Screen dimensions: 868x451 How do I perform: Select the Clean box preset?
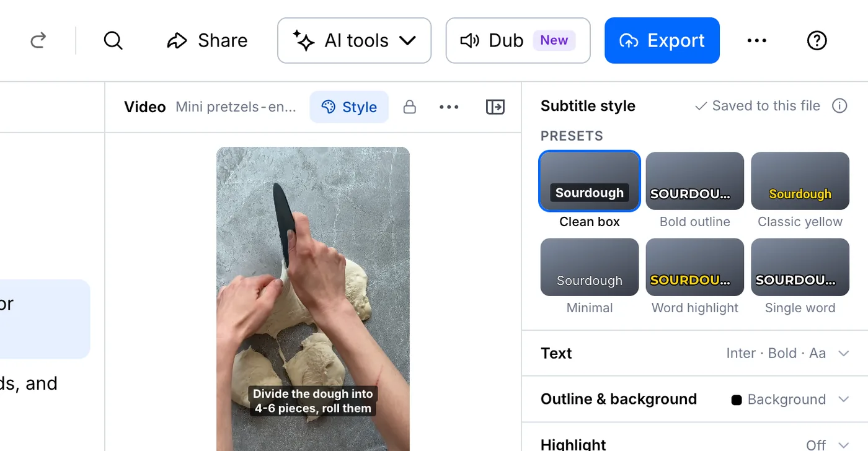tap(590, 190)
